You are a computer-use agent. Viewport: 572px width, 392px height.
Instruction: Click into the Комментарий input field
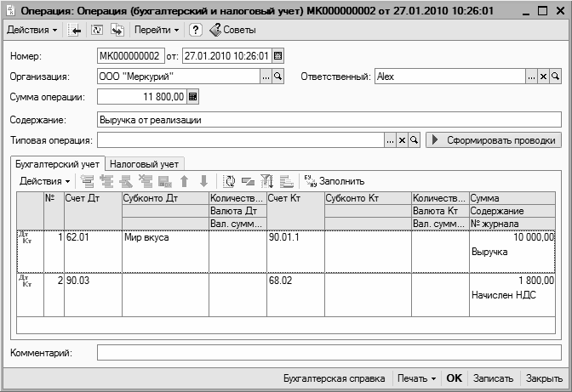click(x=329, y=352)
